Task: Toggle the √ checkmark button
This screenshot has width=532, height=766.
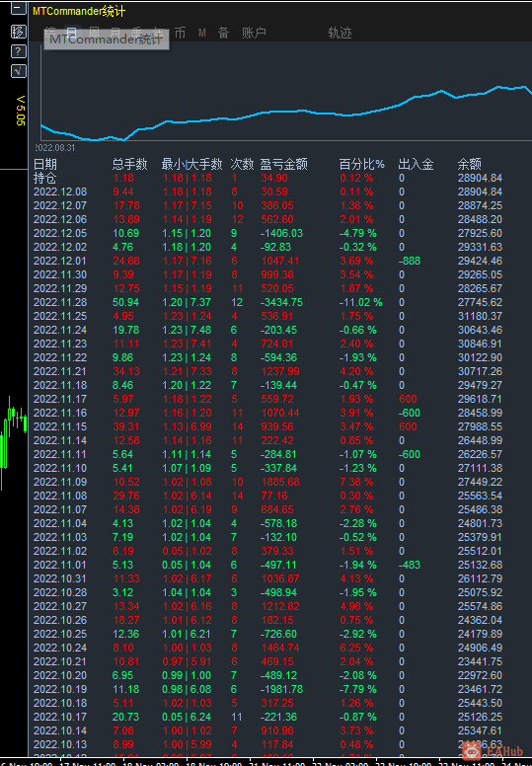Action: point(18,71)
